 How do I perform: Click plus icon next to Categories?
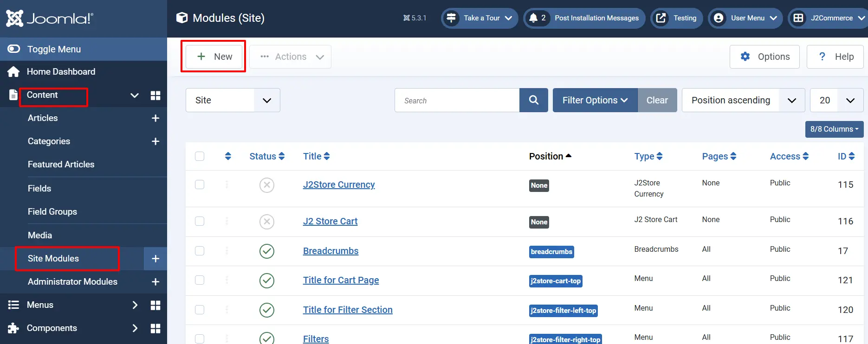pos(155,141)
